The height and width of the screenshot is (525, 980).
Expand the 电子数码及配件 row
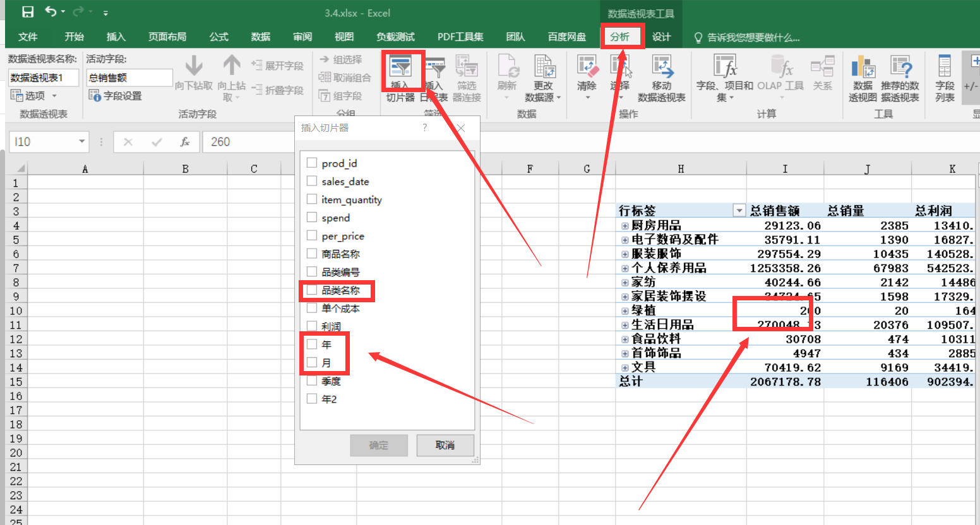tap(624, 240)
